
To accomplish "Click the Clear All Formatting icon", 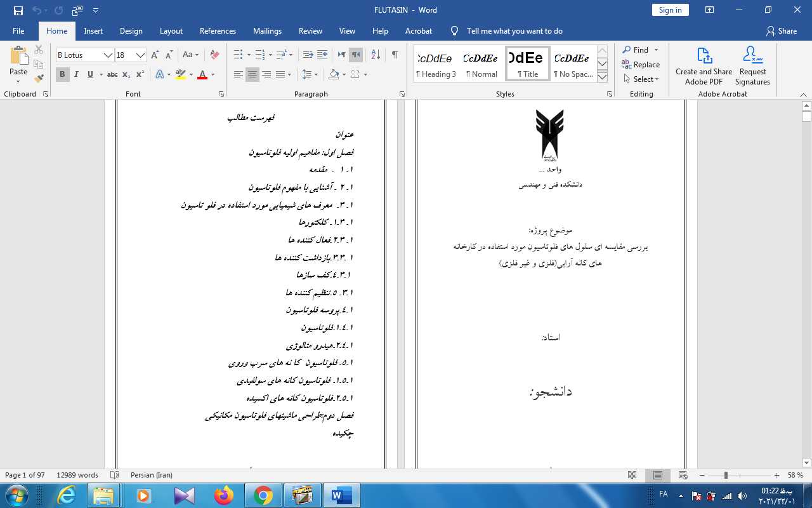I will click(x=214, y=55).
